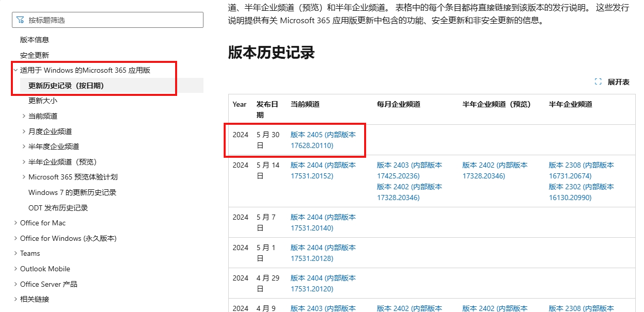Click the 按标题筛选 filter input field
The width and height of the screenshot is (644, 312).
point(107,20)
